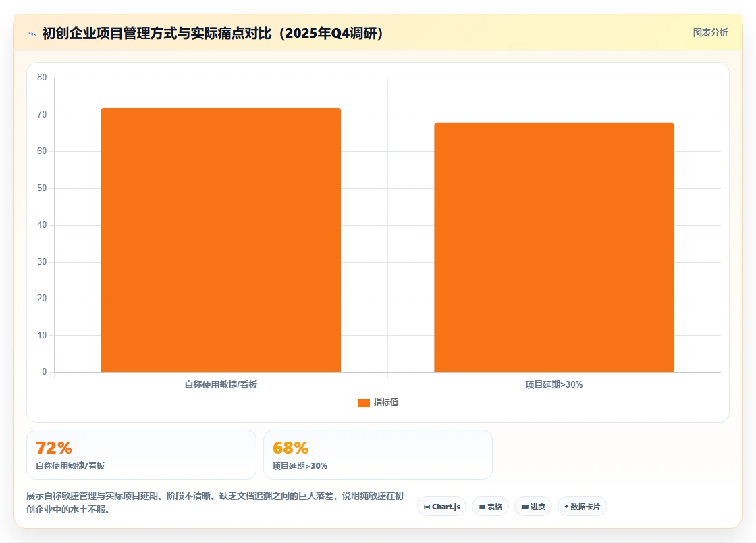Click the orange bar for 自称使用敏捷/看板
Image resolution: width=756 pixels, height=543 pixels.
[221, 240]
